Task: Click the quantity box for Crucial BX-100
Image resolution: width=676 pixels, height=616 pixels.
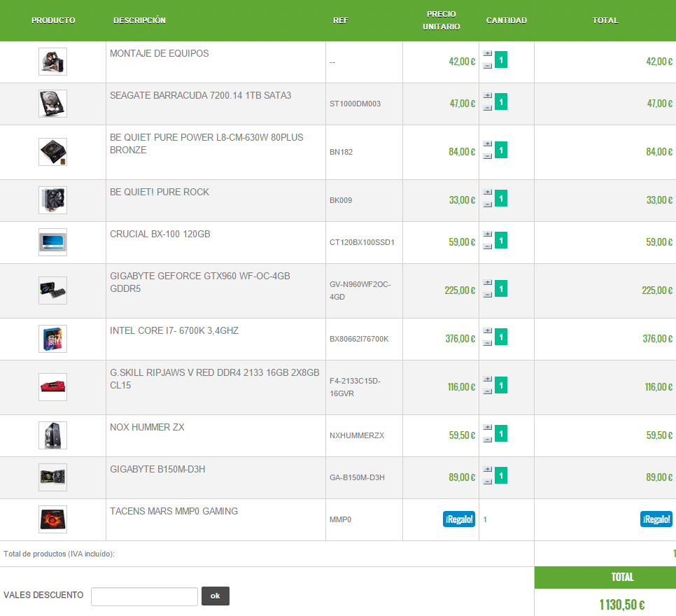Action: [x=501, y=240]
